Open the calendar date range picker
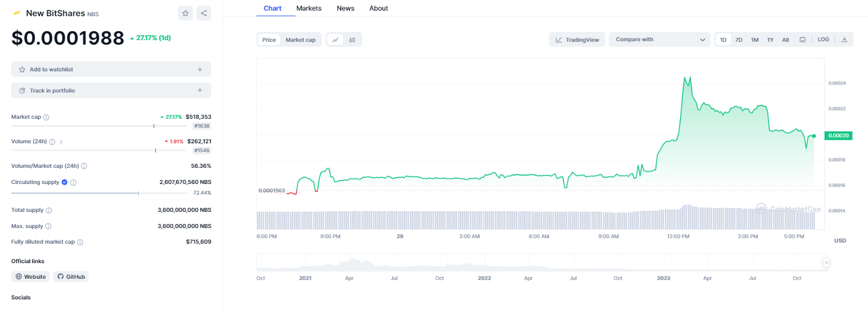The height and width of the screenshot is (315, 868). tap(802, 40)
